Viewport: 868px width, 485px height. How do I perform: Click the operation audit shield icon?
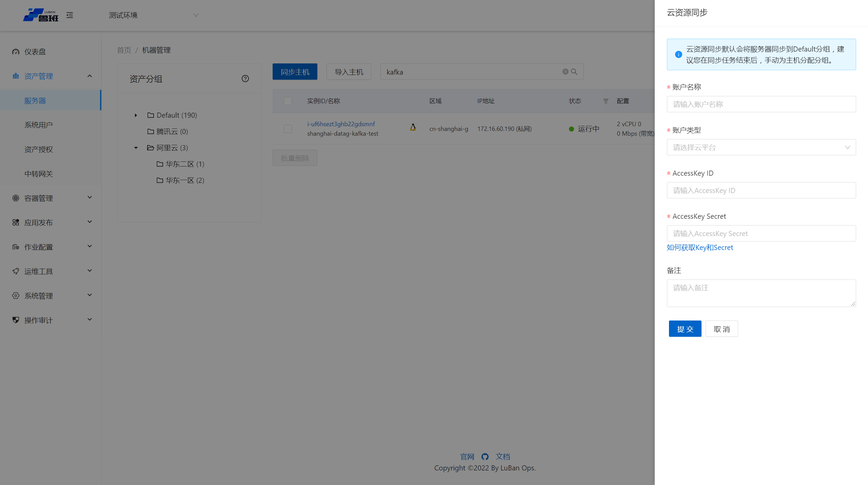(x=16, y=320)
